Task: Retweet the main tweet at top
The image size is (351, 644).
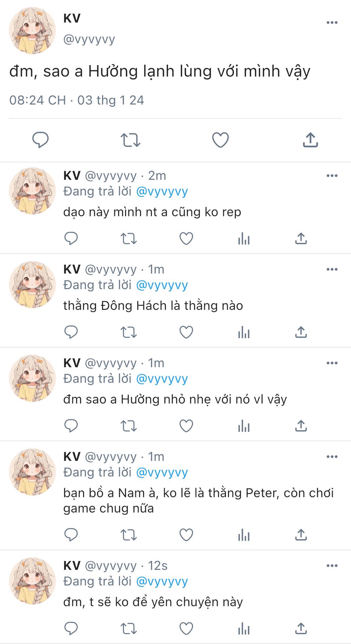Action: coord(130,140)
